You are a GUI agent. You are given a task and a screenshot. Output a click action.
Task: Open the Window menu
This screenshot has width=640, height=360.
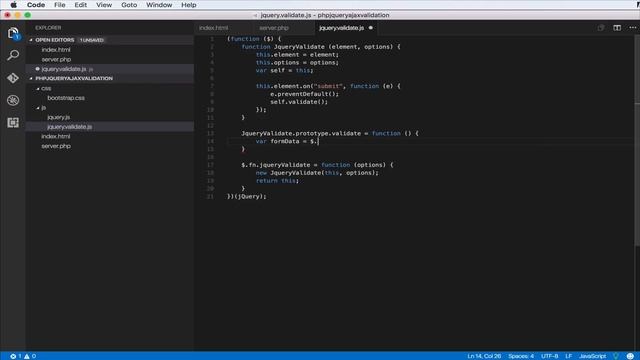159,5
